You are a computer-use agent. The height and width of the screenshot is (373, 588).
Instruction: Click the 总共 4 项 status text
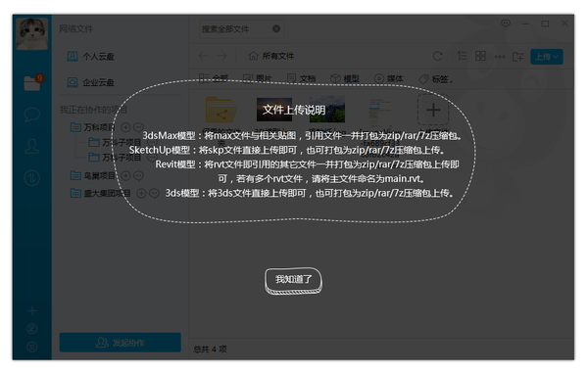pyautogui.click(x=210, y=350)
